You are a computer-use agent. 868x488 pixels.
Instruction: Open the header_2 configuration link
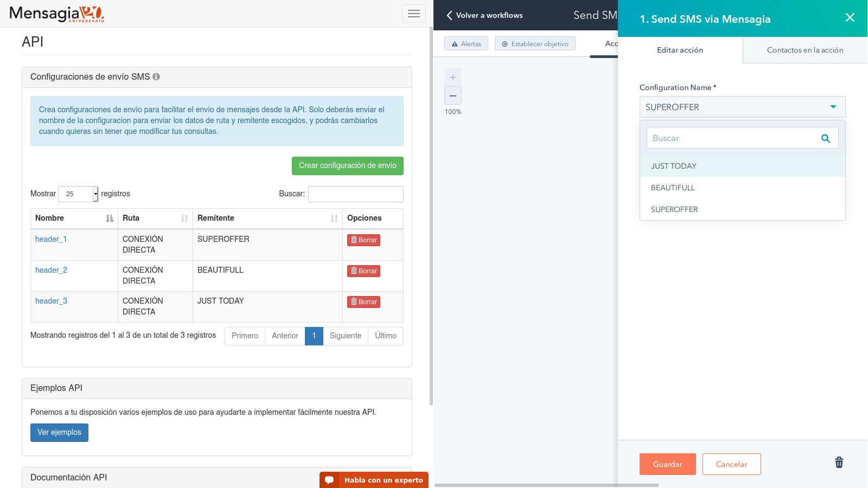pyautogui.click(x=51, y=270)
